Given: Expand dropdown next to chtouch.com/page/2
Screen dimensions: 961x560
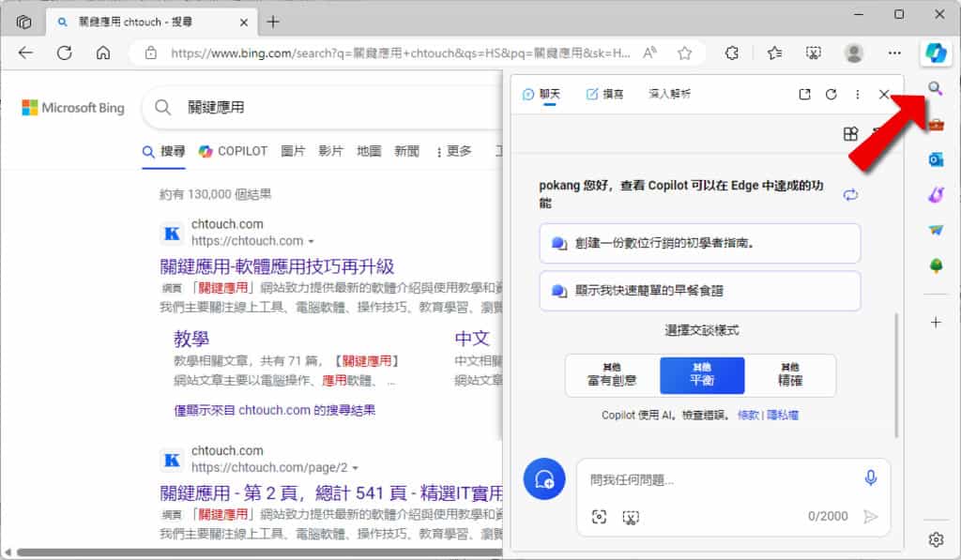Looking at the screenshot, I should pyautogui.click(x=356, y=468).
